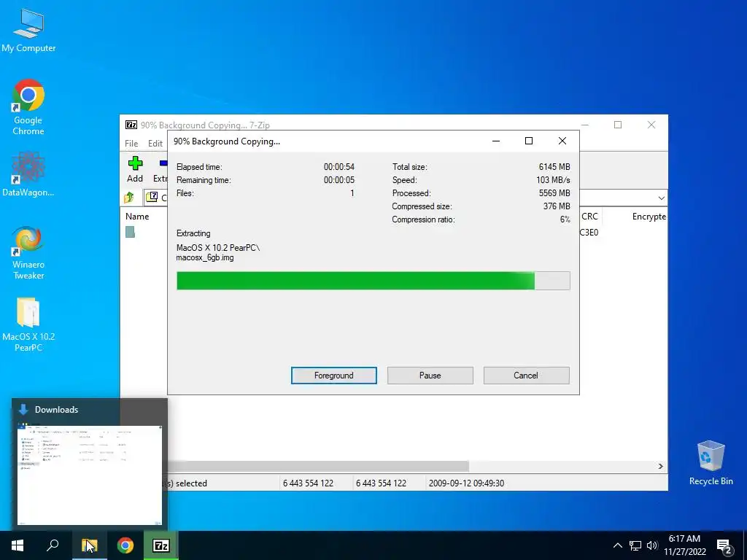Minimize the Background Copying dialog
747x560 pixels.
[x=496, y=141]
